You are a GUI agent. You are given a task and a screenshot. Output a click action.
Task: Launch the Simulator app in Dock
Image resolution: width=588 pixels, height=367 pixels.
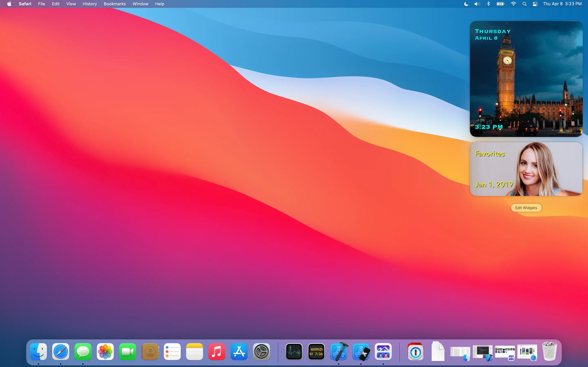tap(361, 352)
